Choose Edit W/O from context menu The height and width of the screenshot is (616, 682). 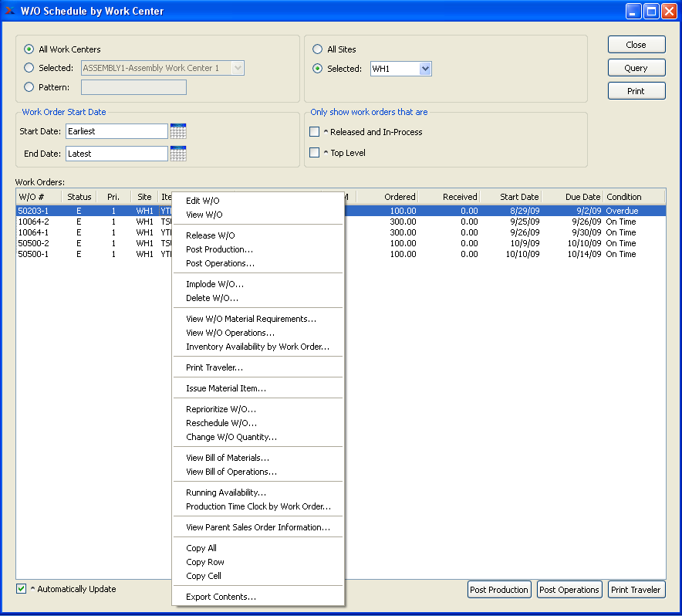tap(203, 201)
